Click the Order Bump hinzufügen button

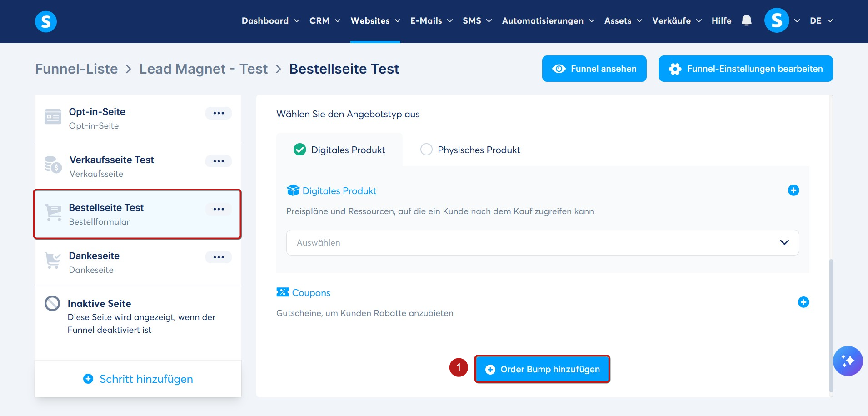point(542,369)
